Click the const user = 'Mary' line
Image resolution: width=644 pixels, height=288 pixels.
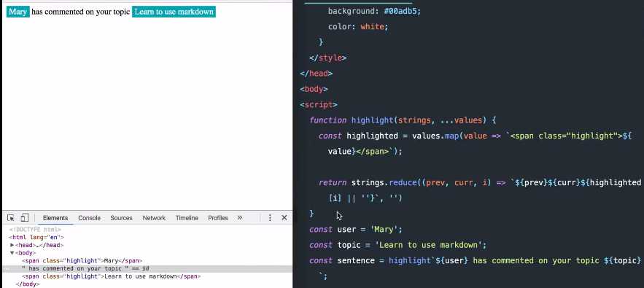[356, 229]
